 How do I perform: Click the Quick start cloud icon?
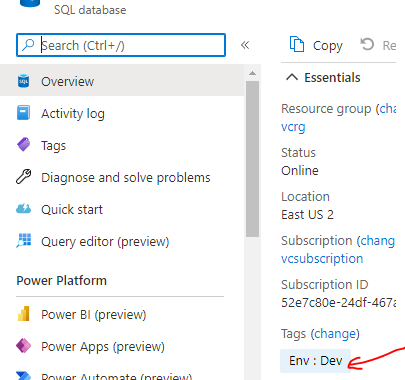(x=23, y=209)
